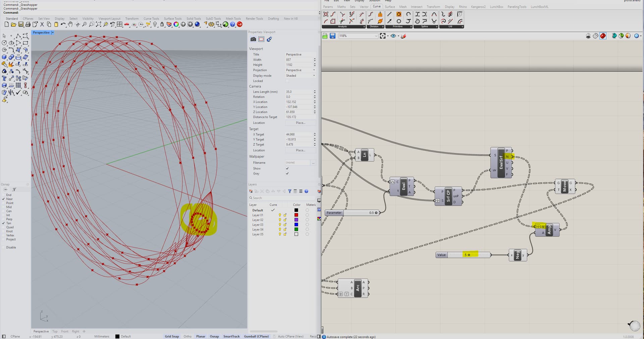
Task: Enable the End osnap checkbox
Action: pyautogui.click(x=4, y=195)
